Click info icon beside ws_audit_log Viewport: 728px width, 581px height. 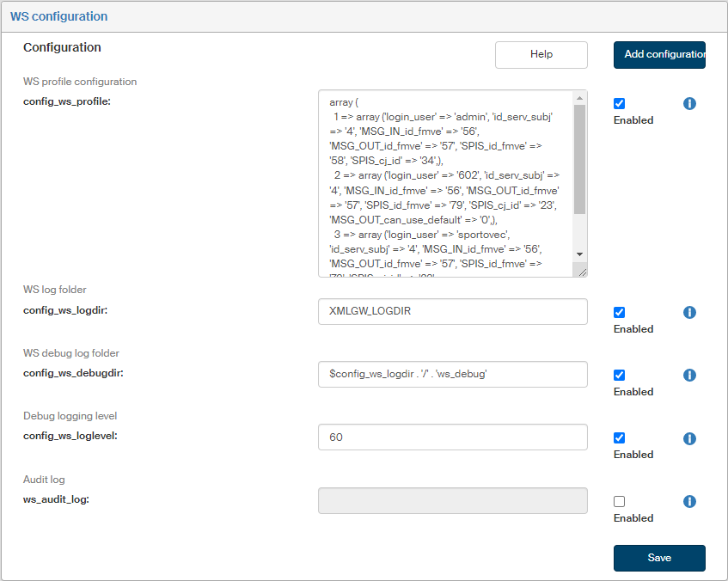pyautogui.click(x=689, y=502)
